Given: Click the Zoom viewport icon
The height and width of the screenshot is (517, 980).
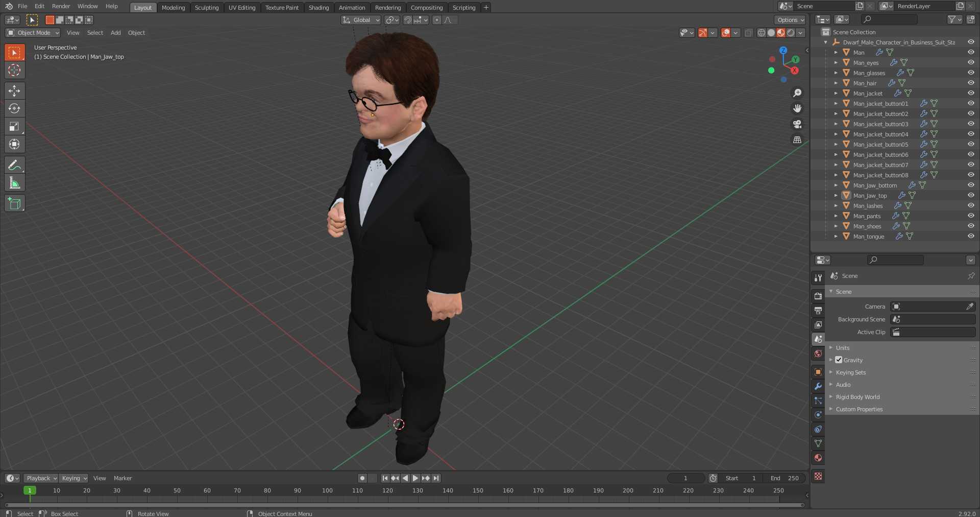Looking at the screenshot, I should point(797,93).
